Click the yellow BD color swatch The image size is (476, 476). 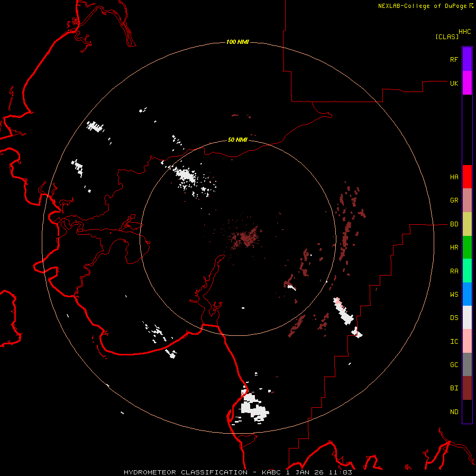(x=467, y=224)
